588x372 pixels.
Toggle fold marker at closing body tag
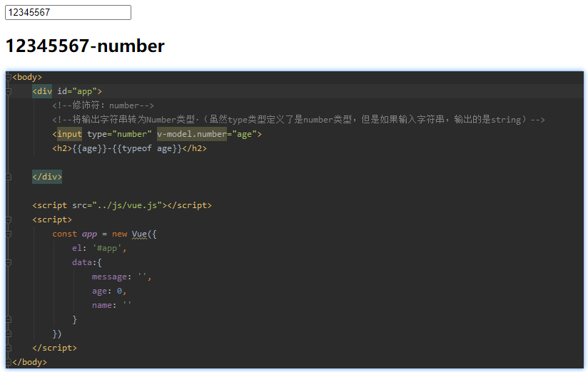click(x=9, y=362)
